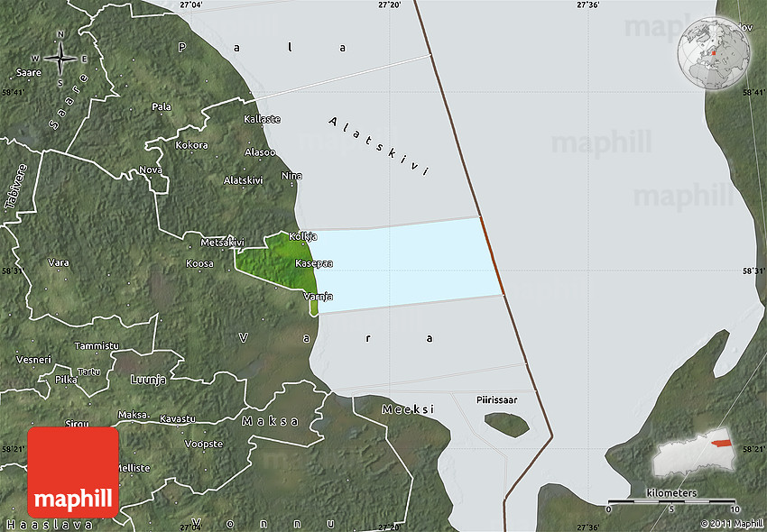Click Piirissaar island on the lake

(506, 423)
